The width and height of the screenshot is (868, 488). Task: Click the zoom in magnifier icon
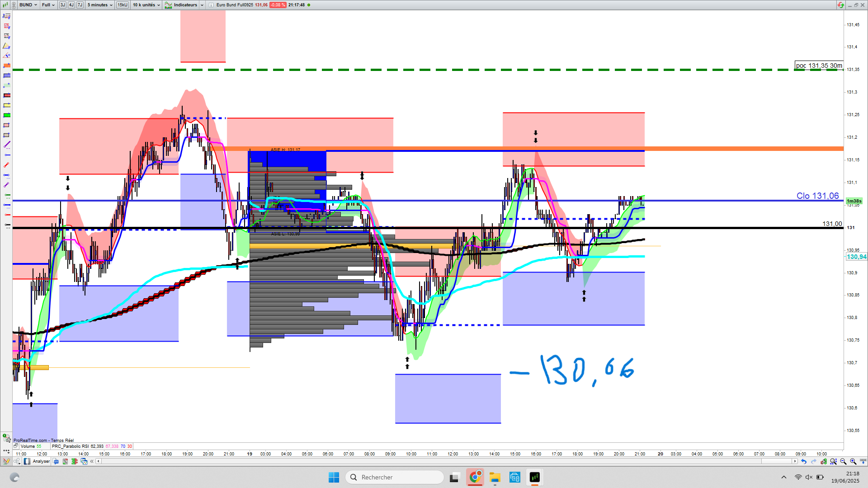coord(853,461)
